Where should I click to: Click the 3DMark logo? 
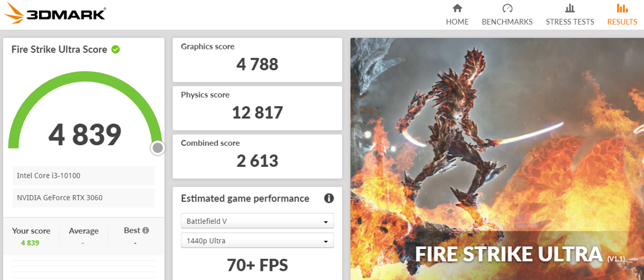pos(54,14)
